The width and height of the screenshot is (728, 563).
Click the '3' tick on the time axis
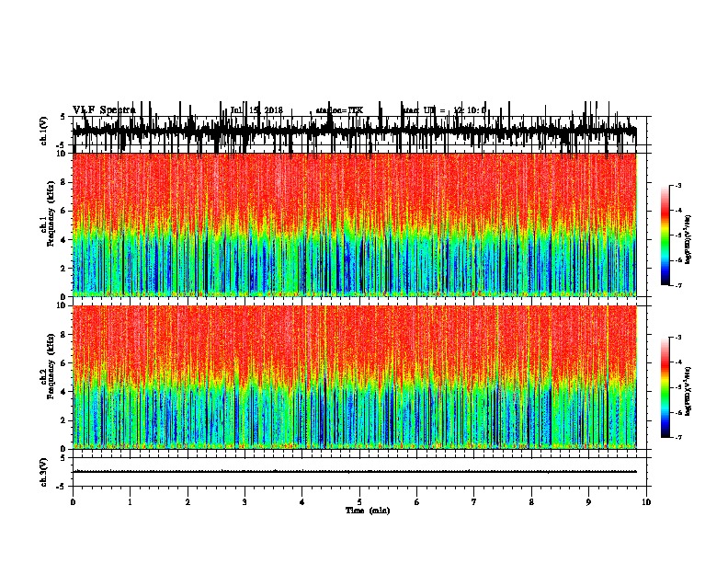[245, 502]
